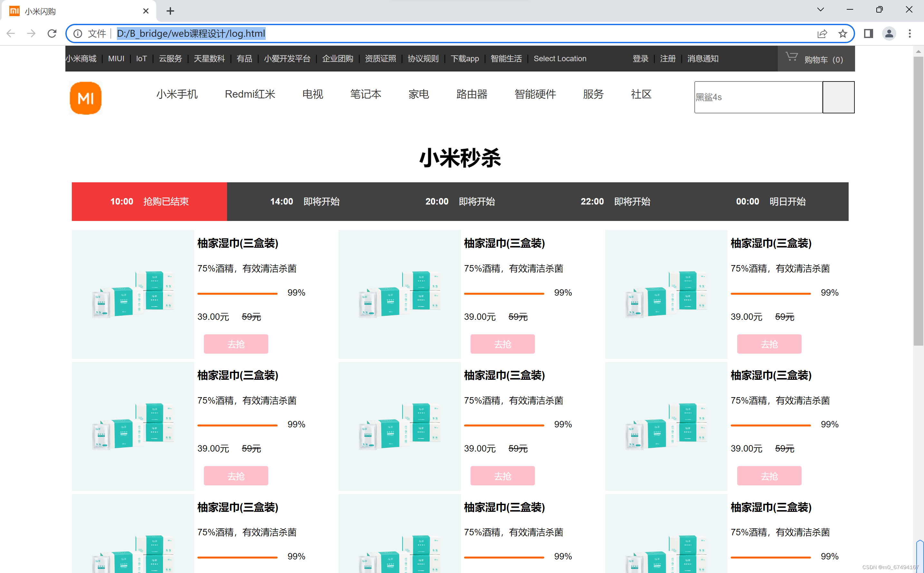Click 去抢 button in second row left product
924x573 pixels.
click(236, 476)
